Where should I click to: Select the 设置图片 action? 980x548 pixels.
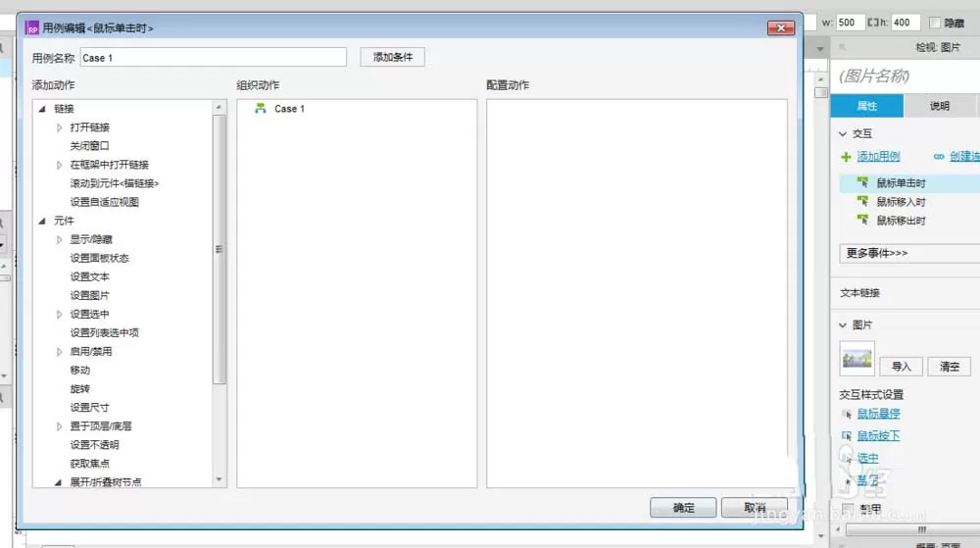click(89, 295)
